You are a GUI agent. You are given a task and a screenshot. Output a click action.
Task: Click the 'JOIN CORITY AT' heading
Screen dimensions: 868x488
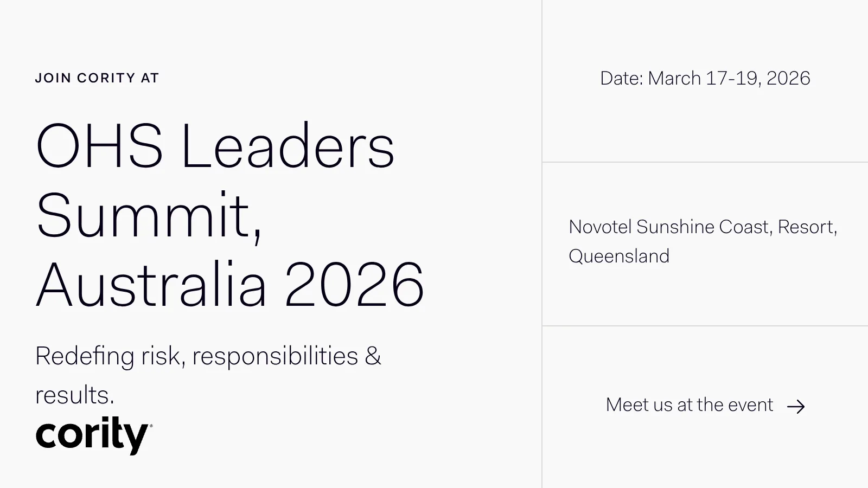pyautogui.click(x=97, y=78)
